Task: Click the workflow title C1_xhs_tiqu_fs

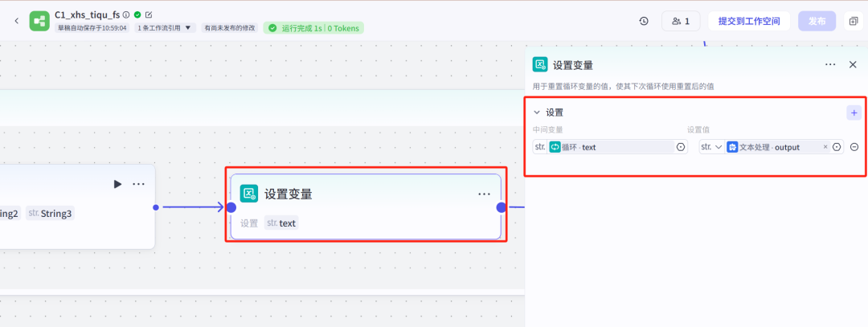Action: (87, 15)
